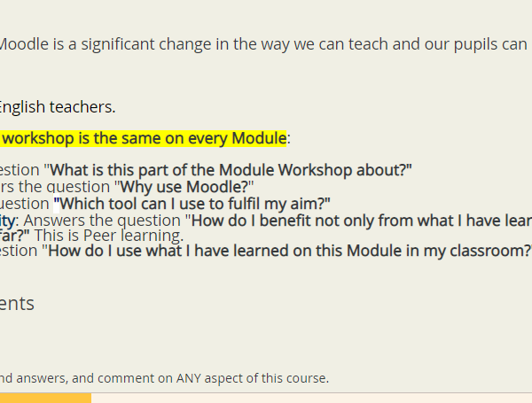This screenshot has width=532, height=403.
Task: Click the "English teachers." text
Action: tap(58, 107)
